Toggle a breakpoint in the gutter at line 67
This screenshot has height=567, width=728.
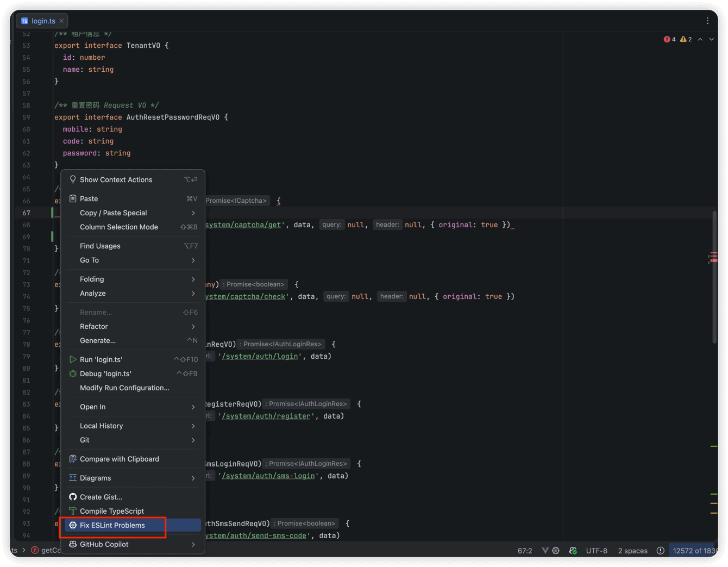click(x=41, y=213)
